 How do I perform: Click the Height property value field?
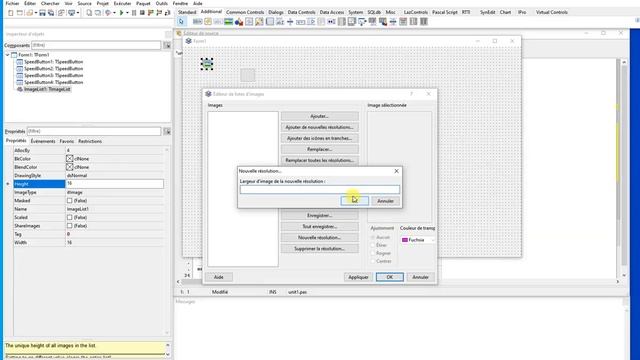tap(115, 184)
